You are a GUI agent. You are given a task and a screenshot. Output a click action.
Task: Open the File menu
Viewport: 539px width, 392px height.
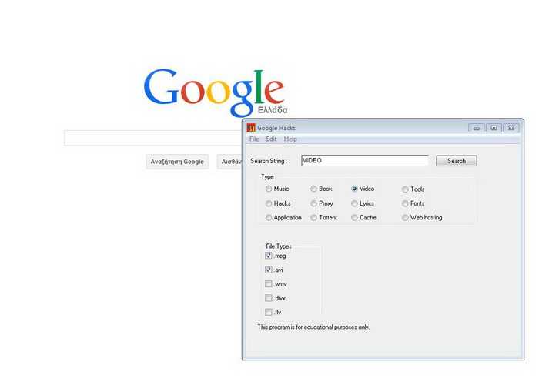pyautogui.click(x=254, y=139)
